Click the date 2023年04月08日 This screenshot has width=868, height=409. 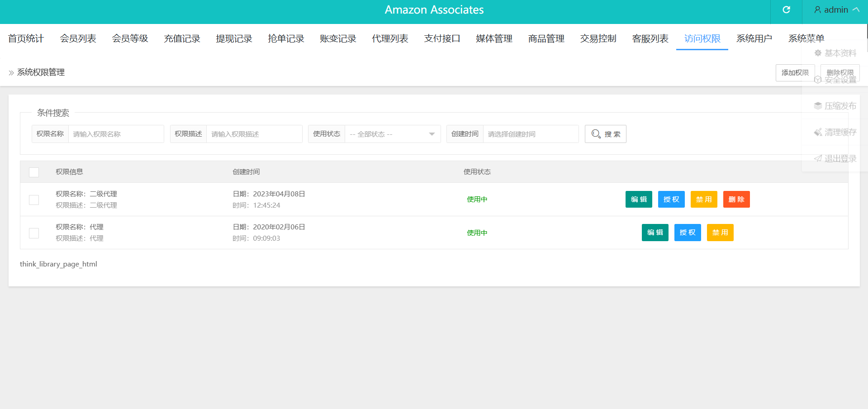tap(279, 194)
